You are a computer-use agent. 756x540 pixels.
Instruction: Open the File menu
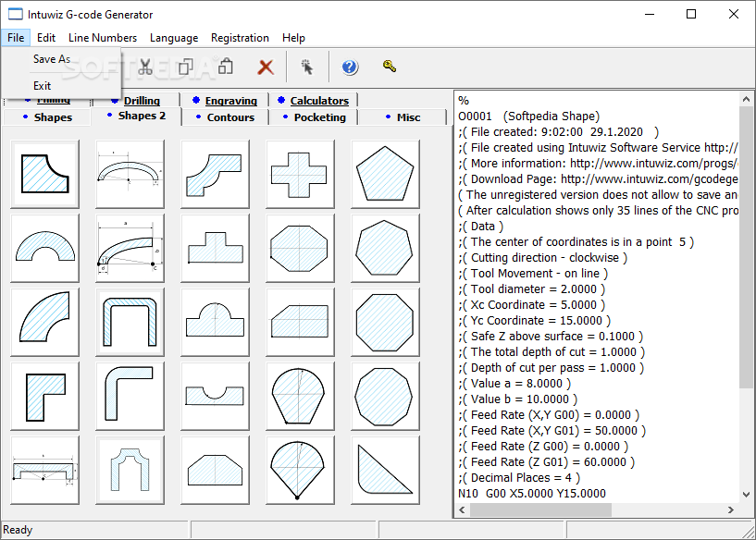pyautogui.click(x=16, y=38)
